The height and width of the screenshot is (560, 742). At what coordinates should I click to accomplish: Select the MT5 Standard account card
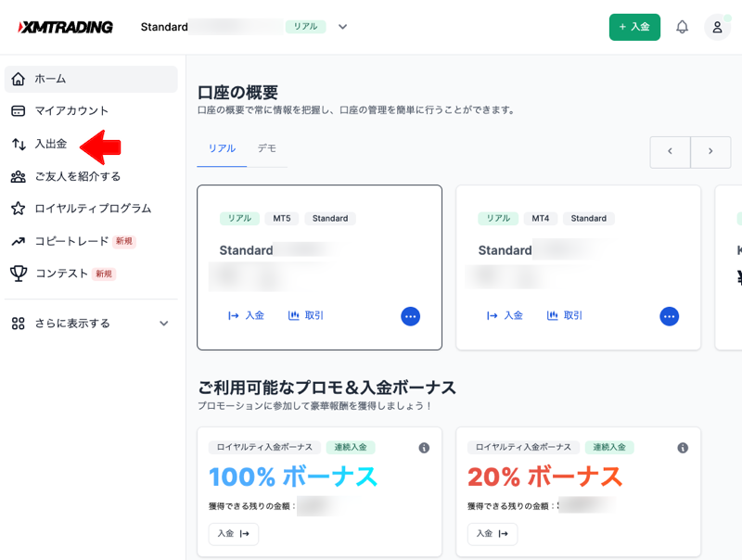[319, 267]
